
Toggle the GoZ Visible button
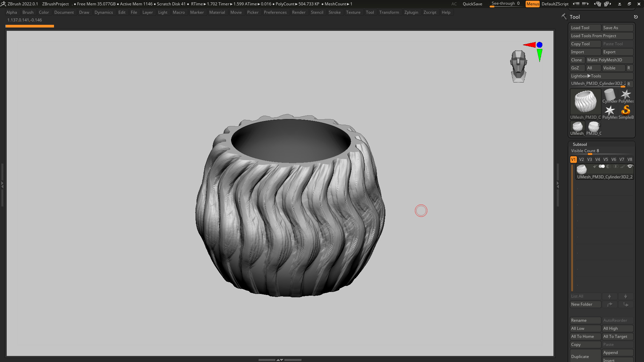pos(613,68)
